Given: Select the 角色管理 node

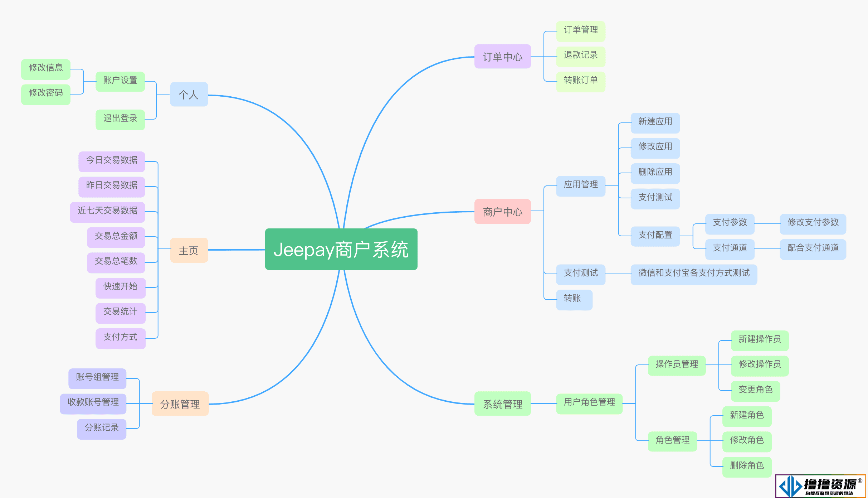Looking at the screenshot, I should [x=672, y=441].
